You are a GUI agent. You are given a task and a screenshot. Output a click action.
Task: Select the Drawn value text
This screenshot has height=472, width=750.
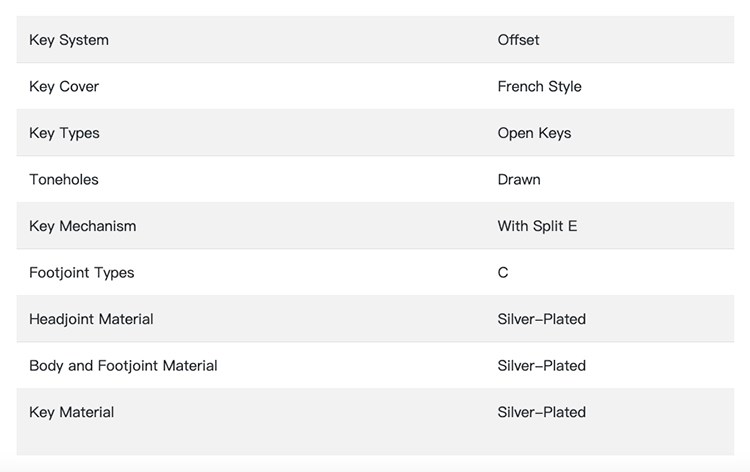[519, 179]
